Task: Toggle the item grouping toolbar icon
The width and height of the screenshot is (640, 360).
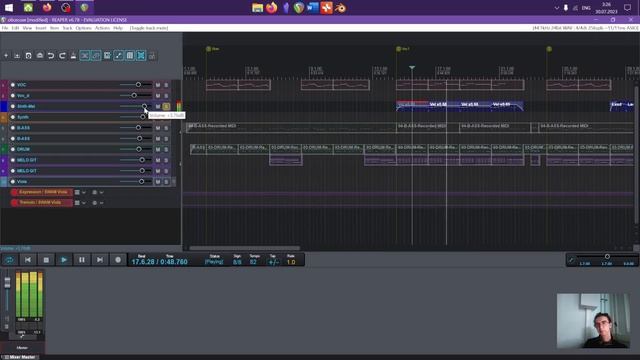Action: (96, 56)
